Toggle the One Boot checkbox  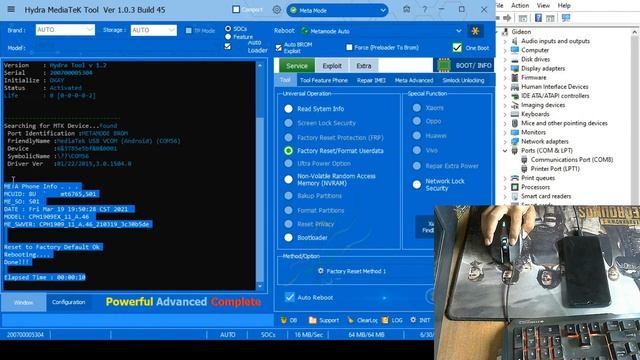click(457, 48)
